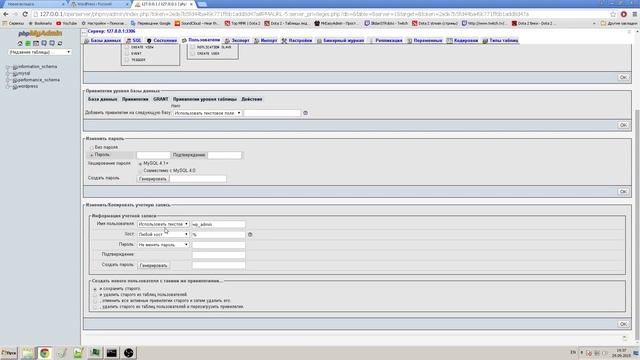Click Generate button in change password section
The height and width of the screenshot is (360, 640).
click(153, 179)
